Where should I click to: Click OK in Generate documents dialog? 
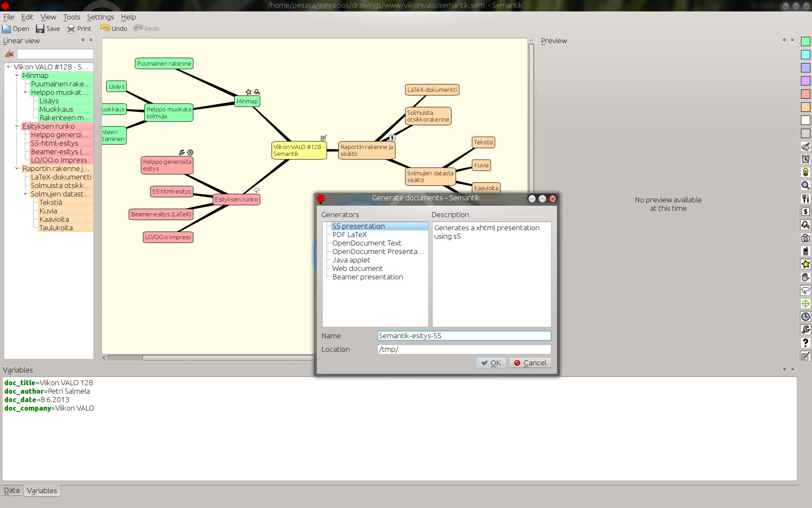coord(491,363)
